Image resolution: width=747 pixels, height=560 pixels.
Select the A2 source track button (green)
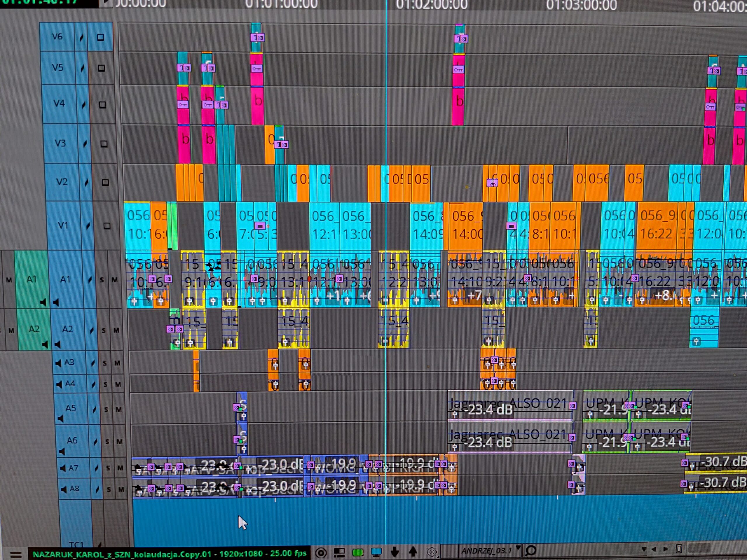click(34, 329)
